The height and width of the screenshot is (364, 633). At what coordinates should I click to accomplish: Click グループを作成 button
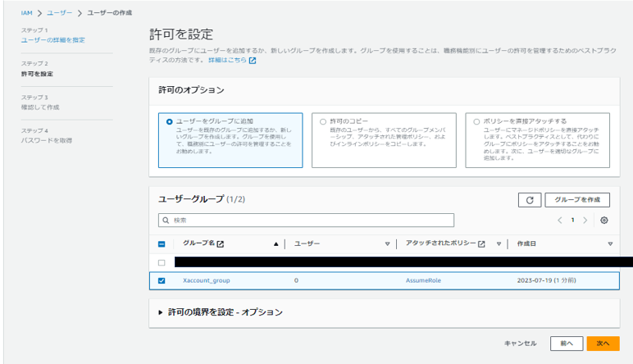(577, 200)
